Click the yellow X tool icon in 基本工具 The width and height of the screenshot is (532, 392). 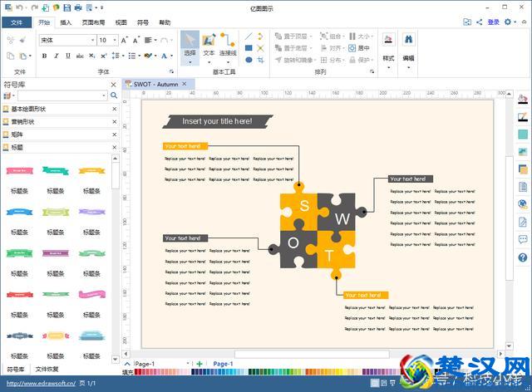pyautogui.click(x=260, y=48)
